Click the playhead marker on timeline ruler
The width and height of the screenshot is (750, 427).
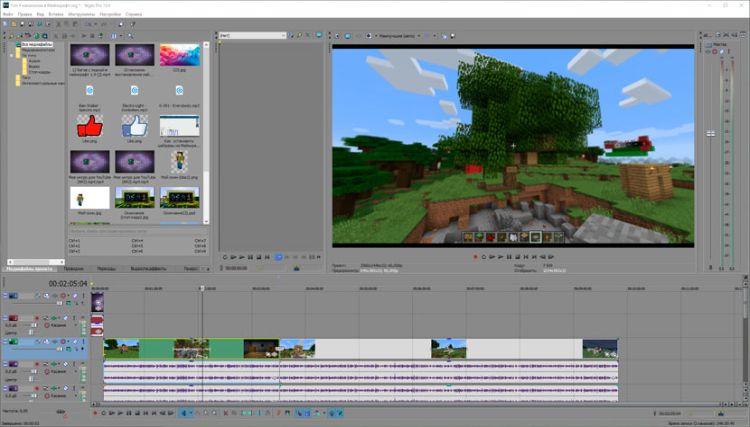[x=202, y=288]
